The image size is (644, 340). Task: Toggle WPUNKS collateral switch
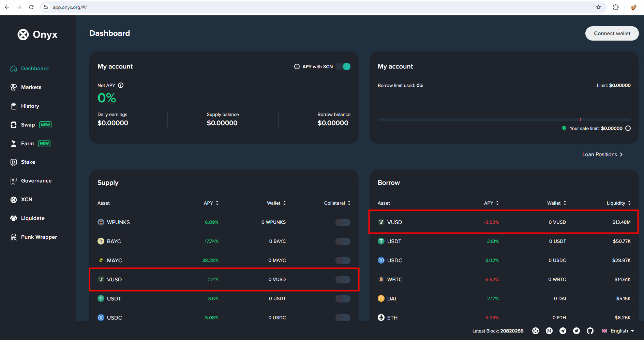click(x=343, y=222)
